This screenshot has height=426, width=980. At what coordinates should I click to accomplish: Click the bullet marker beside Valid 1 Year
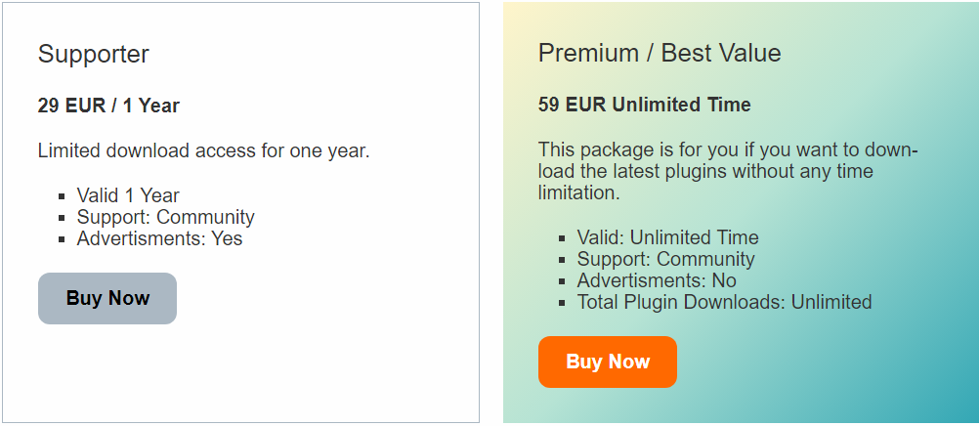[x=63, y=196]
